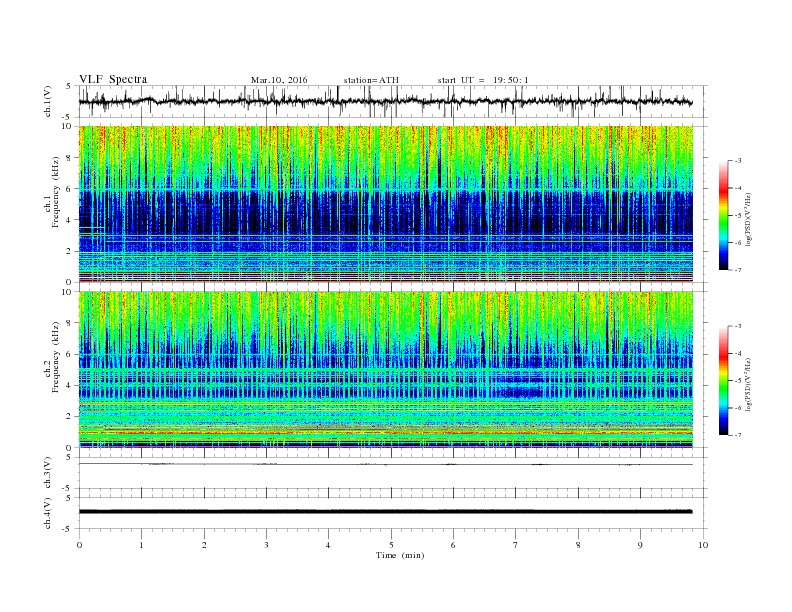
Task: Select the "start UT = 19:50:1" text
Action: [483, 80]
